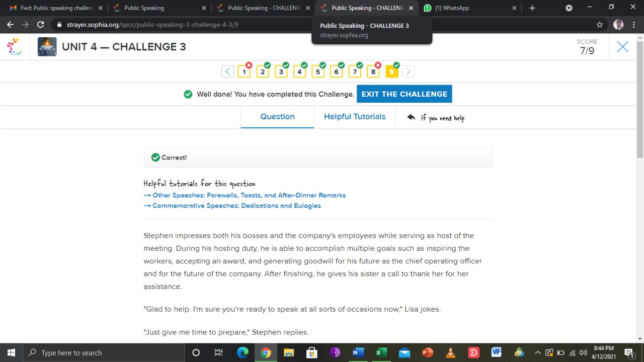
Task: Reload the page
Action: pos(41,25)
